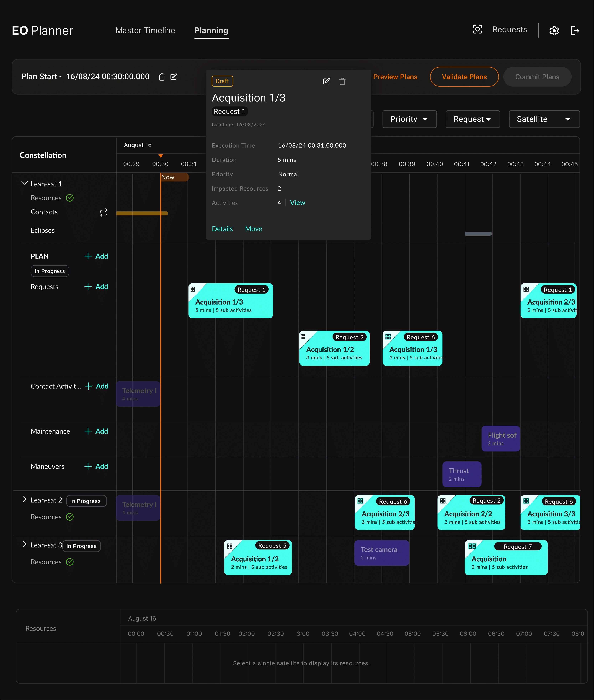The width and height of the screenshot is (594, 700).
Task: Switch to the Master Timeline tab
Action: (145, 31)
